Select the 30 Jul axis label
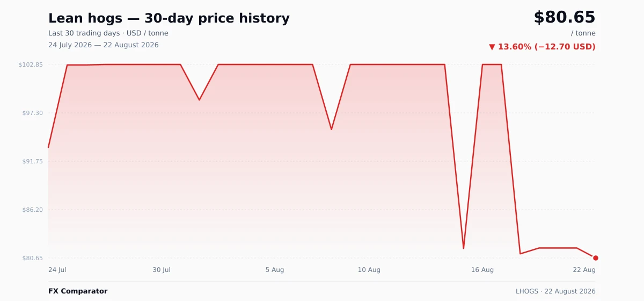Viewport: 644px width, 301px height. 162,270
